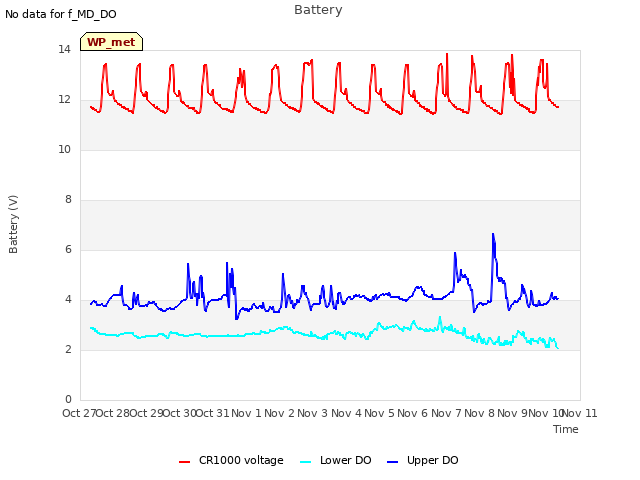This screenshot has height=480, width=640.
Task: Click the Upper DO peak near Nov 8
Action: pos(493,234)
